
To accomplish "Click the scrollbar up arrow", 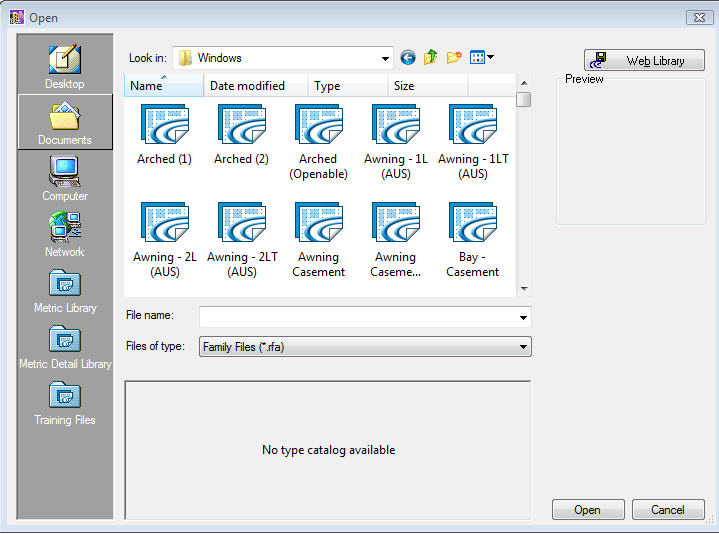I will 524,83.
